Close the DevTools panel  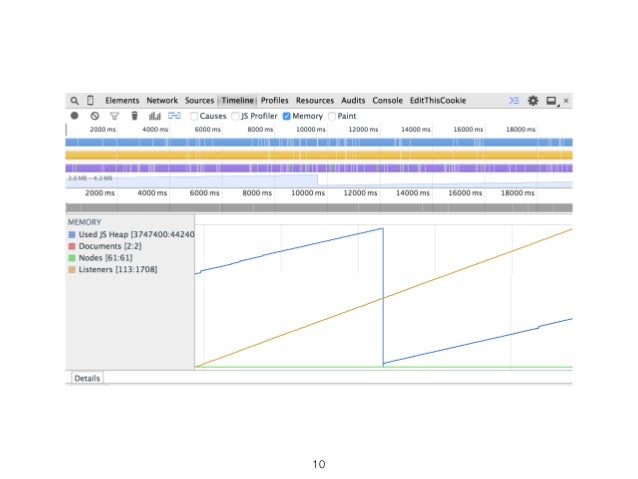(566, 101)
